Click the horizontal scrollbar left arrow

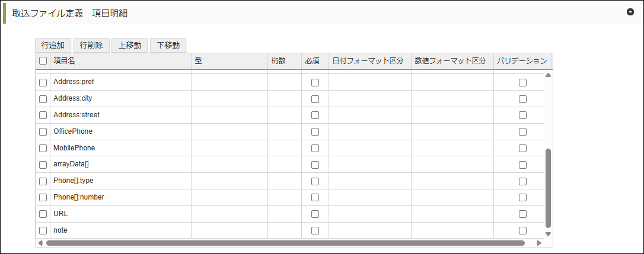pos(40,243)
